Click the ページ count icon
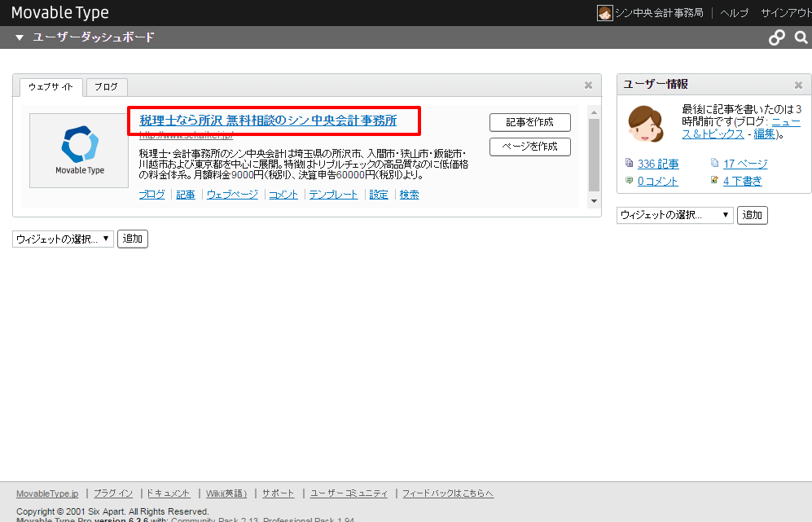 pyautogui.click(x=714, y=163)
